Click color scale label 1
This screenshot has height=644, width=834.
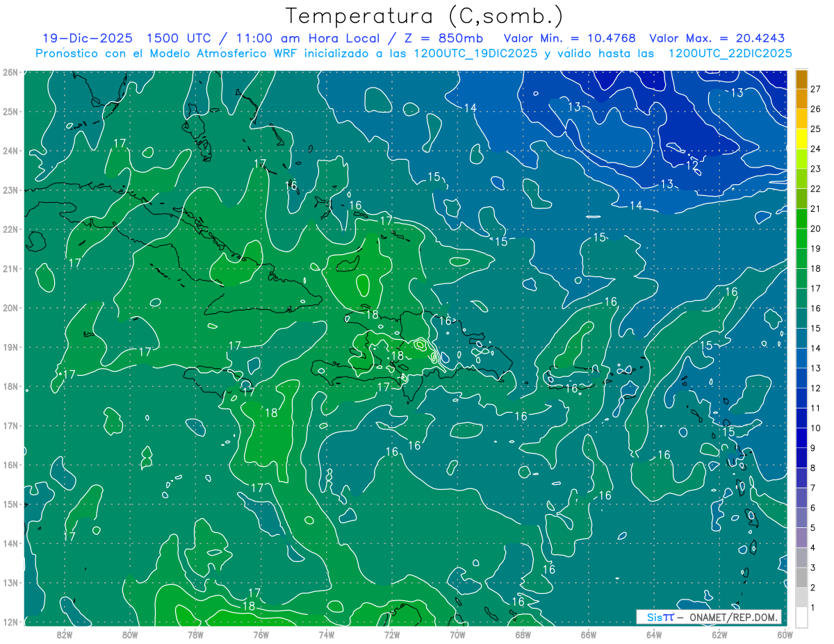[x=812, y=607]
